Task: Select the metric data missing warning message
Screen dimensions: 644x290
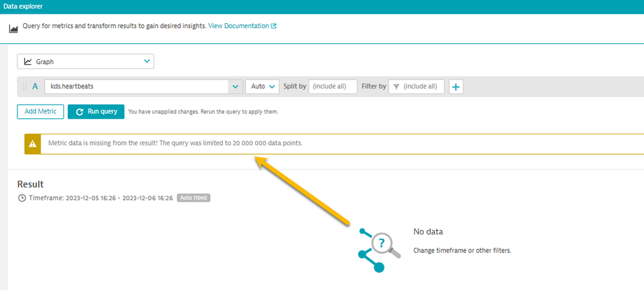Action: (176, 143)
